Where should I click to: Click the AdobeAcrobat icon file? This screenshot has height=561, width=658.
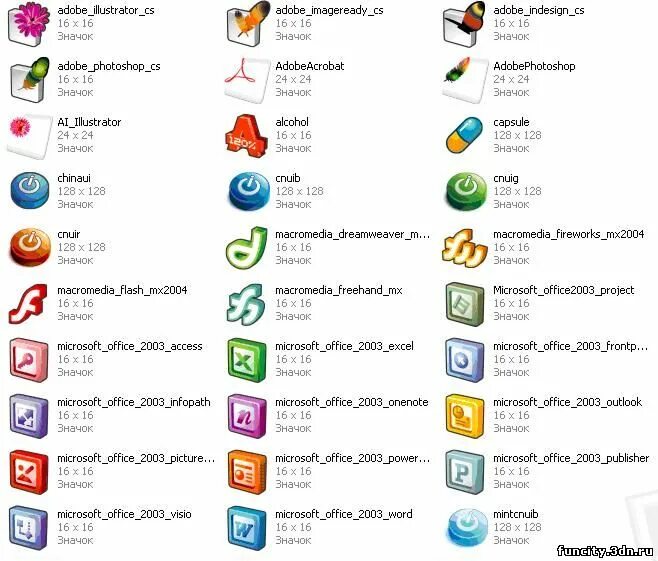(x=247, y=80)
